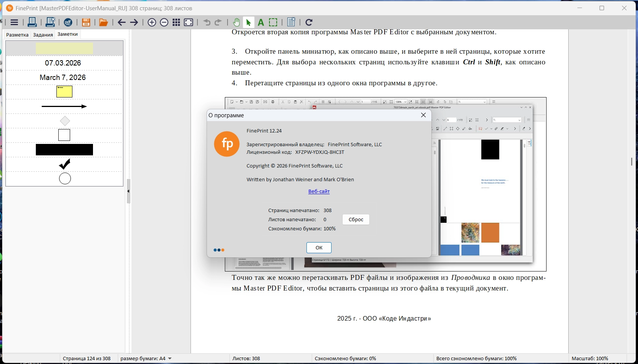Image resolution: width=638 pixels, height=364 pixels.
Task: Select the checkmark stamp
Action: pyautogui.click(x=65, y=164)
